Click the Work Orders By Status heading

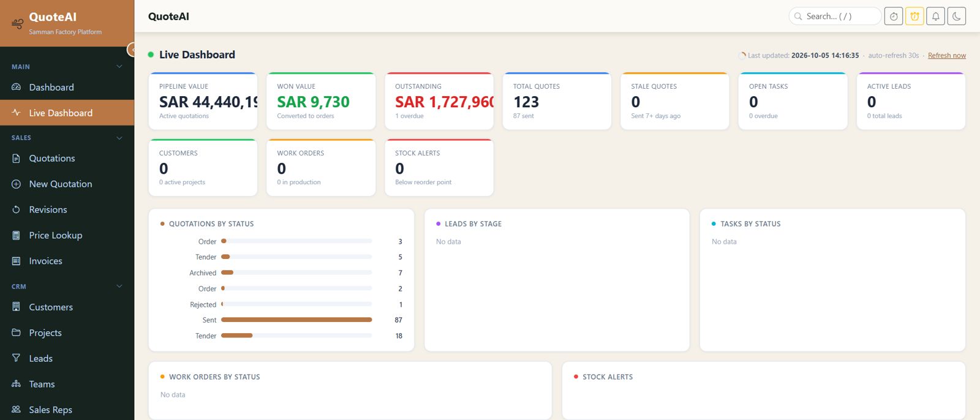pos(214,377)
